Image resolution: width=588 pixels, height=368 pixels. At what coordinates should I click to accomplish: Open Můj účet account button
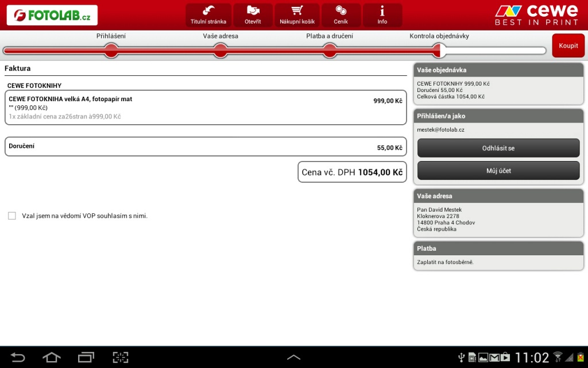498,170
